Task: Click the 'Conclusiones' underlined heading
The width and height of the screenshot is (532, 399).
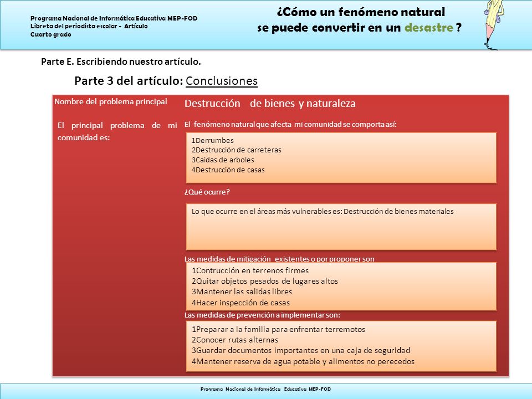Action: pos(222,81)
